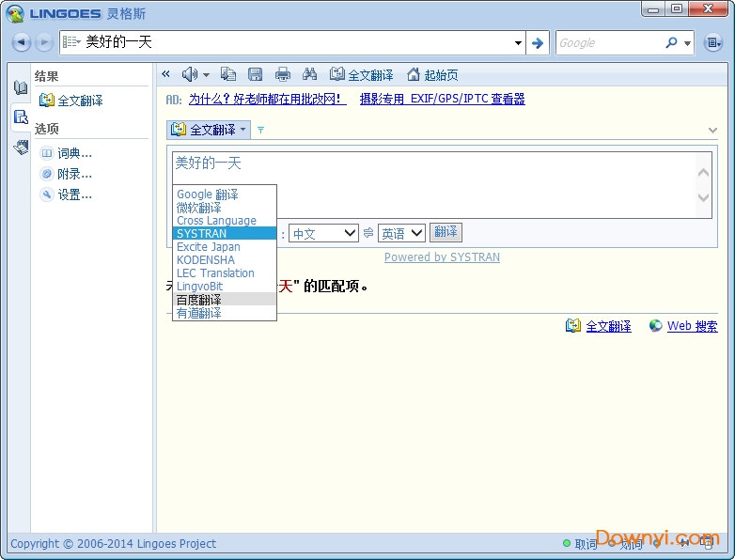
Task: Open the 英语 target language dropdown
Action: pyautogui.click(x=401, y=233)
